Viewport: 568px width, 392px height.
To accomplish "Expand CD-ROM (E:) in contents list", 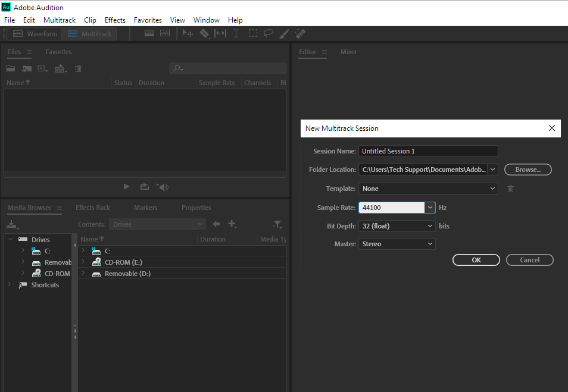I will tap(83, 262).
